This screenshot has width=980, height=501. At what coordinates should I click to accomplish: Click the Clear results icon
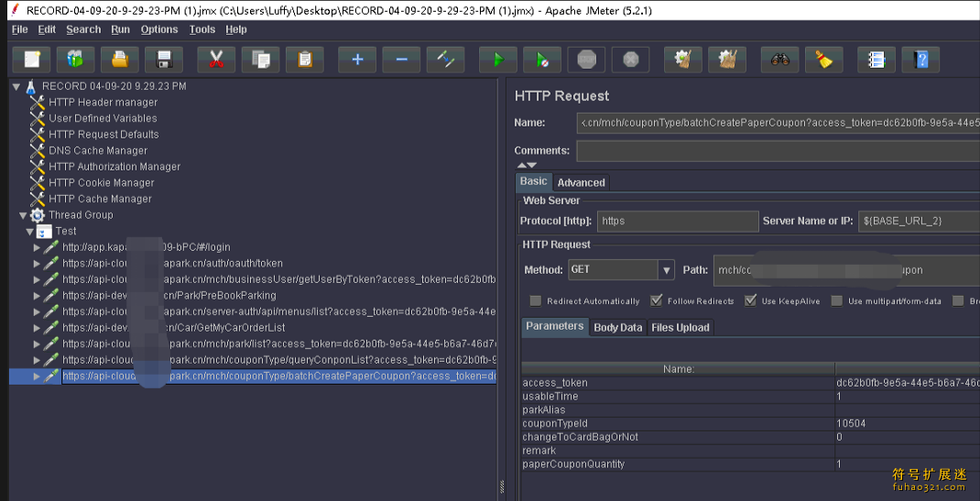pyautogui.click(x=683, y=60)
